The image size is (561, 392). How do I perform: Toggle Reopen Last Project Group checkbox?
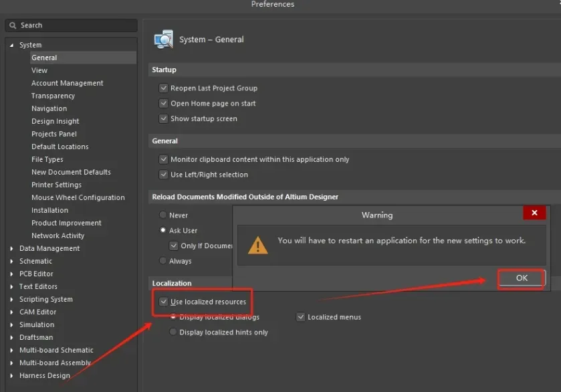(x=164, y=88)
